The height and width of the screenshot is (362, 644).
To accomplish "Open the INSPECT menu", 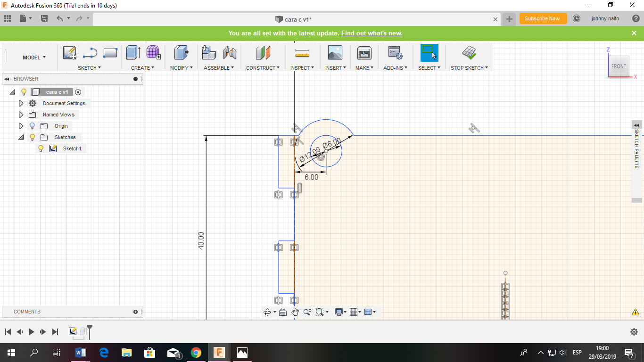I will pyautogui.click(x=302, y=68).
